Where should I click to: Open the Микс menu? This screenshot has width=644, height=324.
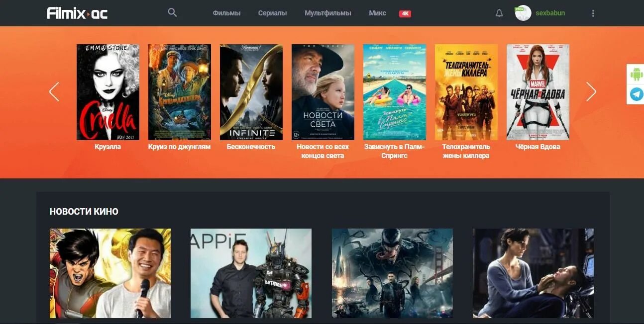pyautogui.click(x=377, y=13)
